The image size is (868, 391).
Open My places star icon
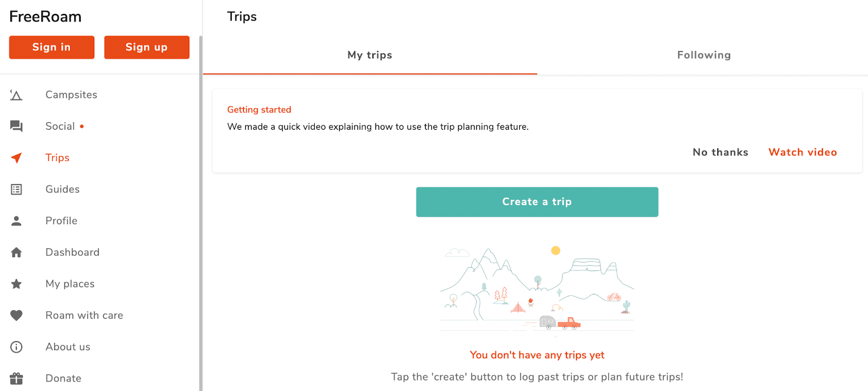[16, 284]
